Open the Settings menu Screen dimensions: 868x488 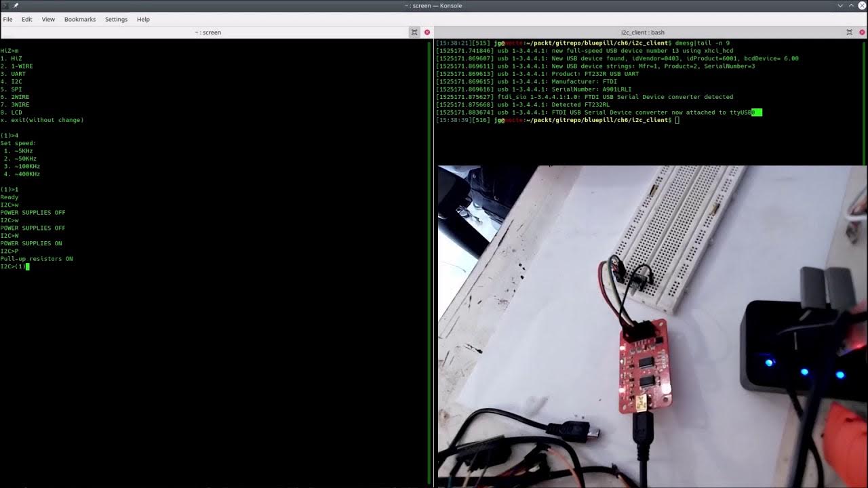116,19
